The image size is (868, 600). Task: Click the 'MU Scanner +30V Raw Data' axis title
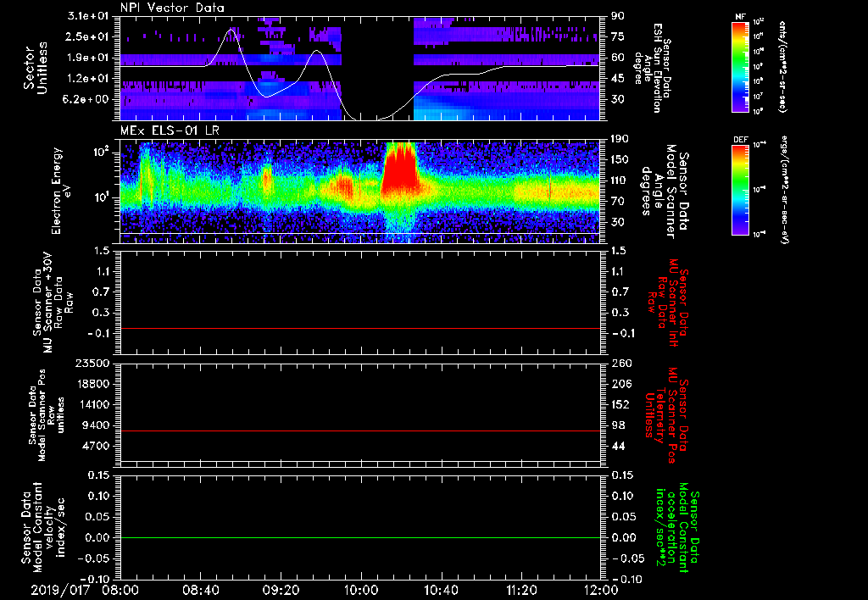52,303
